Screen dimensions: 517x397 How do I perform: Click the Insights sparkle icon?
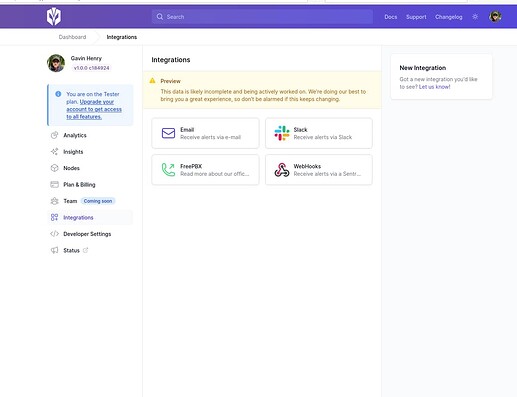(x=54, y=152)
